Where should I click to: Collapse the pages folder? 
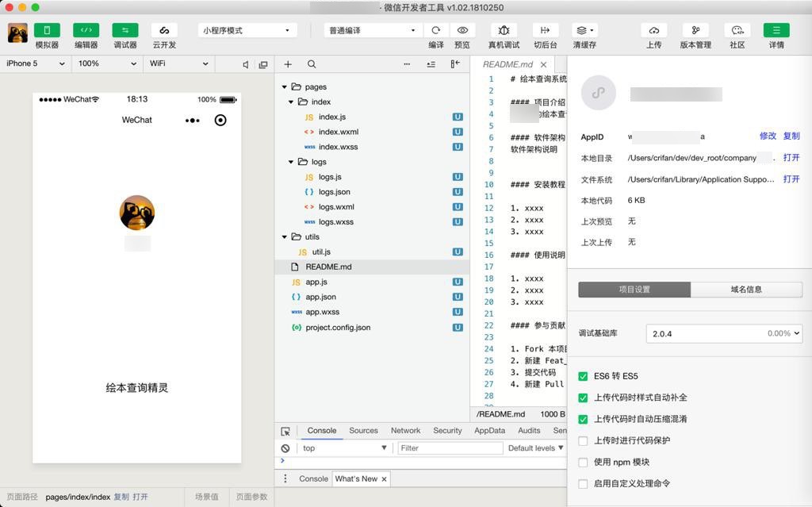tap(285, 87)
